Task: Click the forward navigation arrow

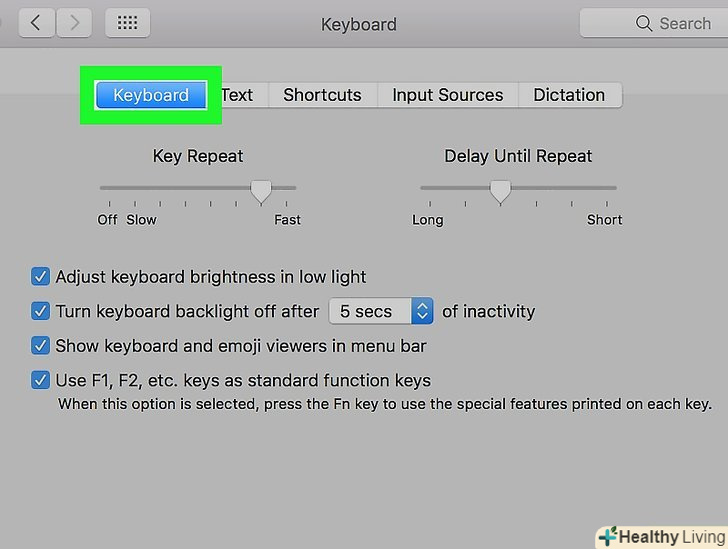Action: click(74, 23)
